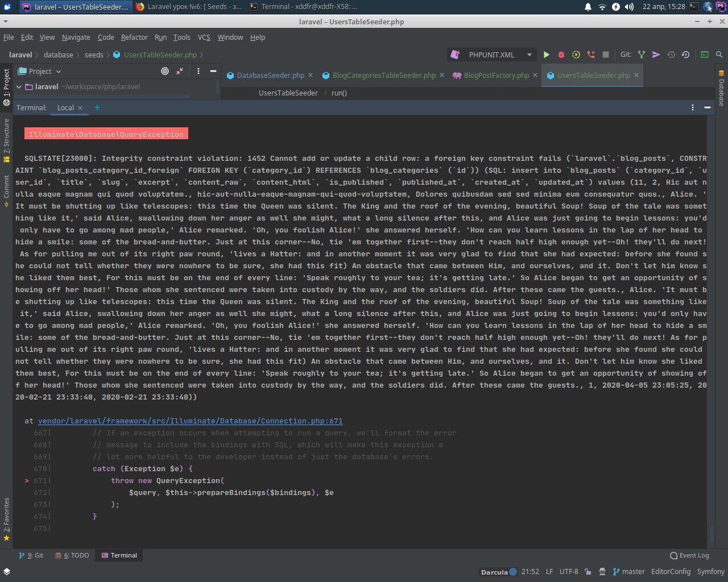Hide the Project panel
The image size is (728, 582).
[x=213, y=71]
